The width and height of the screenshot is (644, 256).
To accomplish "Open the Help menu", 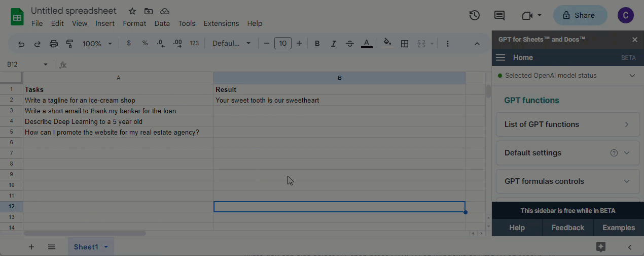I will [x=255, y=23].
